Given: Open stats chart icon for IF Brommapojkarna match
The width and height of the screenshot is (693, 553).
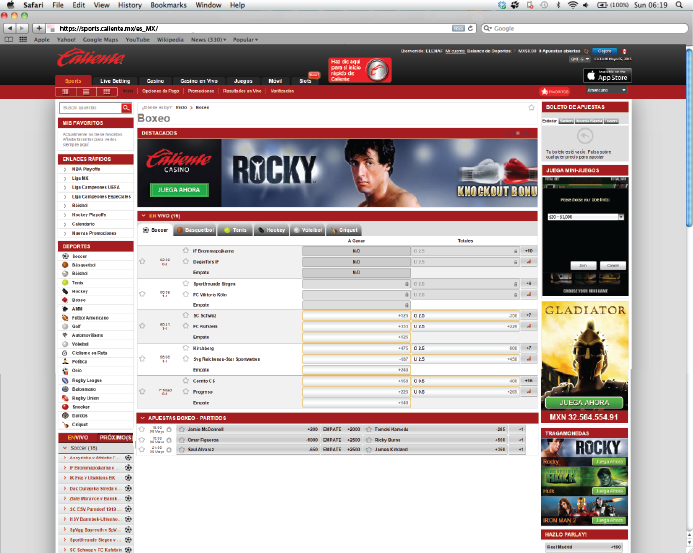Looking at the screenshot, I should point(529,262).
